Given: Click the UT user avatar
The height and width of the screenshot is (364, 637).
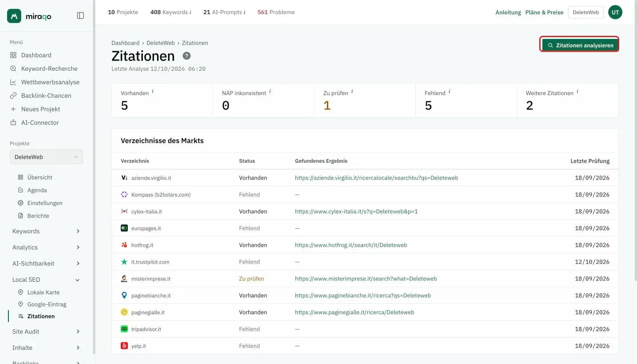Looking at the screenshot, I should click(x=615, y=12).
